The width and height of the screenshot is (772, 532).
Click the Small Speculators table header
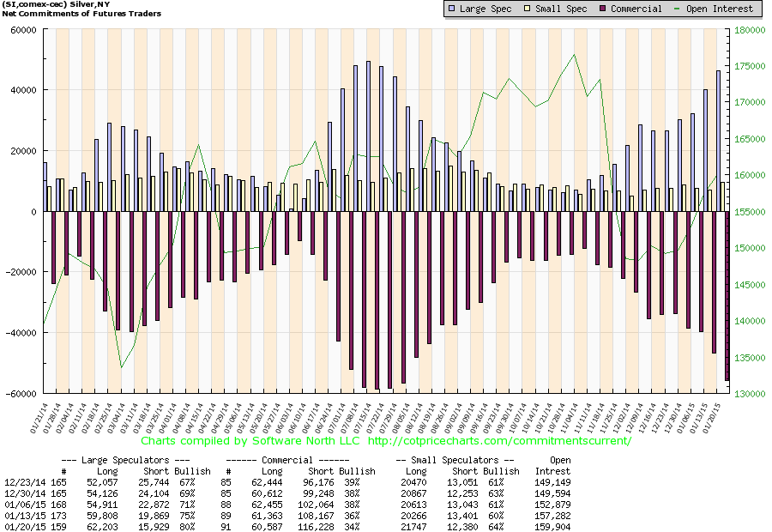455,460
